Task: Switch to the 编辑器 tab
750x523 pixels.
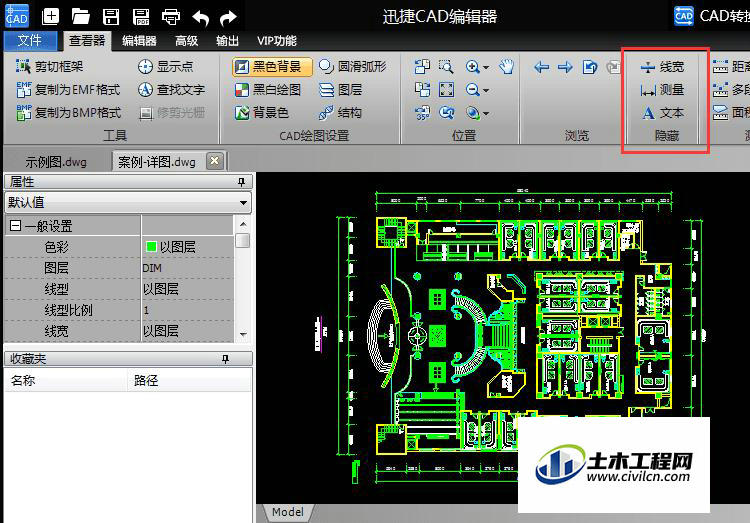Action: click(x=139, y=41)
